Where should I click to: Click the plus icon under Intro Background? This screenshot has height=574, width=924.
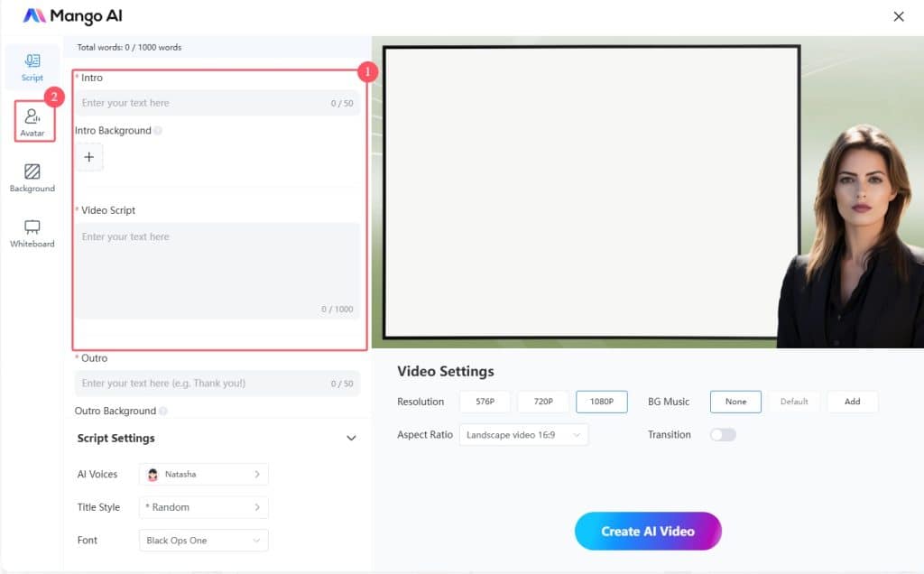[x=88, y=157]
